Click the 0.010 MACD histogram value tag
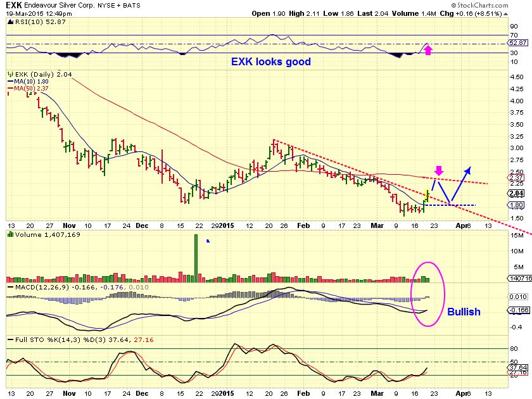This screenshot has height=399, width=532. pyautogui.click(x=518, y=296)
